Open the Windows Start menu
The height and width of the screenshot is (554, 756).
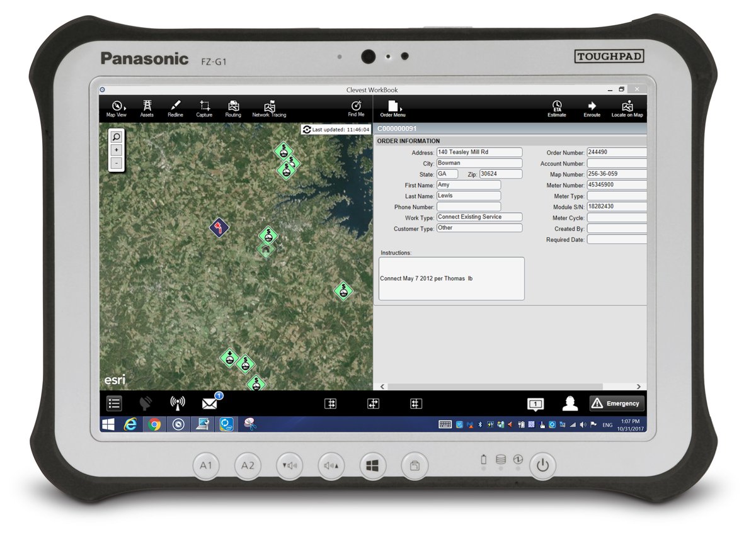click(x=108, y=424)
